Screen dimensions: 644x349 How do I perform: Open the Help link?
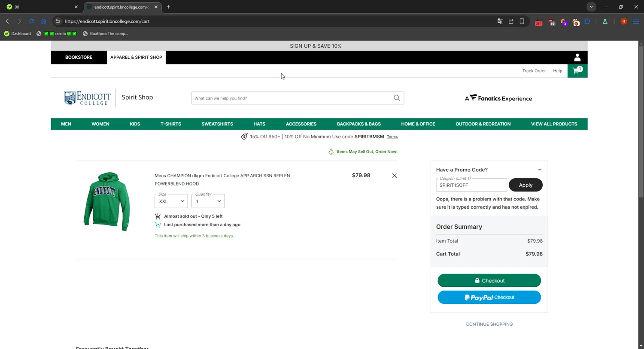coord(557,71)
